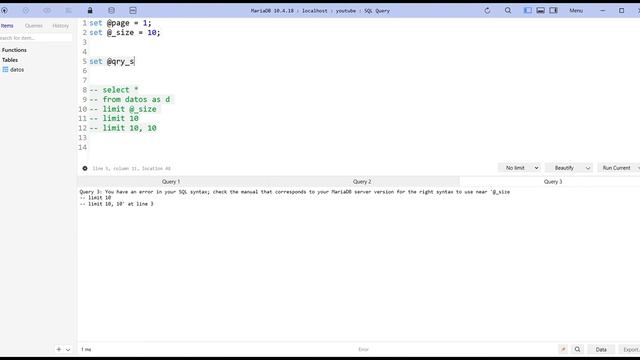Toggle the bottom console panel

coord(540,11)
